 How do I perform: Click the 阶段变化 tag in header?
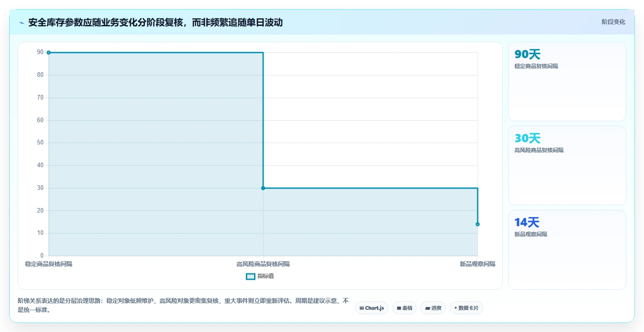[x=613, y=22]
